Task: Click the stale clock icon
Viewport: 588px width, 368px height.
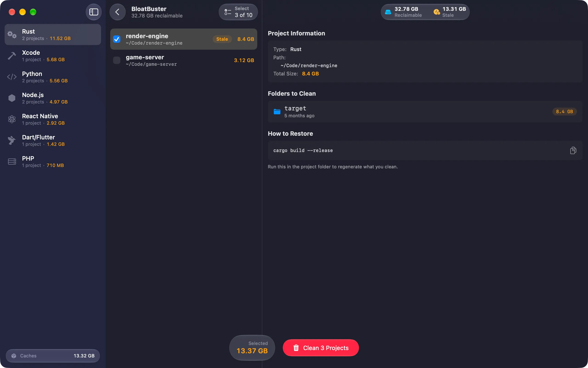Action: [437, 12]
